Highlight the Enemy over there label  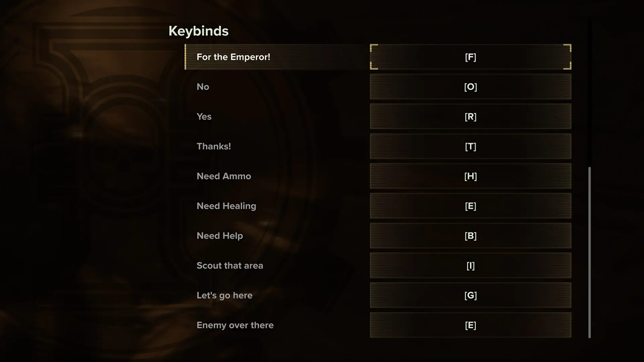[235, 325]
